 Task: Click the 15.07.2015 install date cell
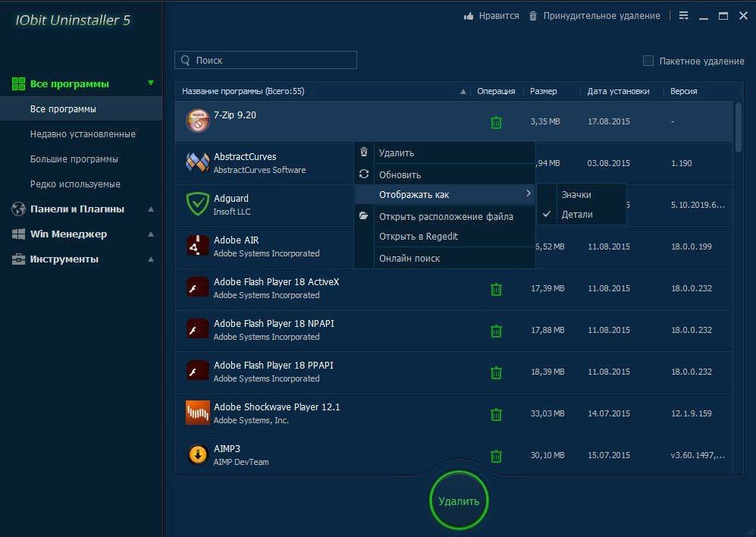pyautogui.click(x=608, y=455)
